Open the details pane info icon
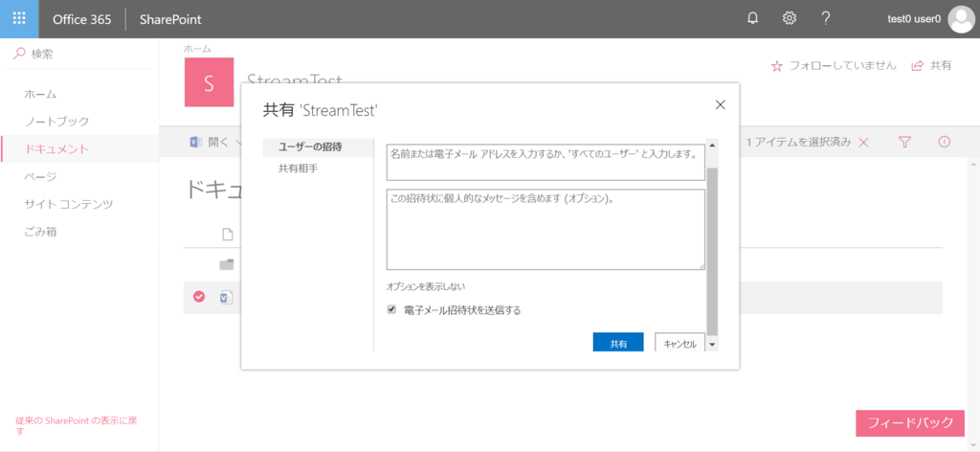Screen dimensions: 980x452 click(x=945, y=142)
